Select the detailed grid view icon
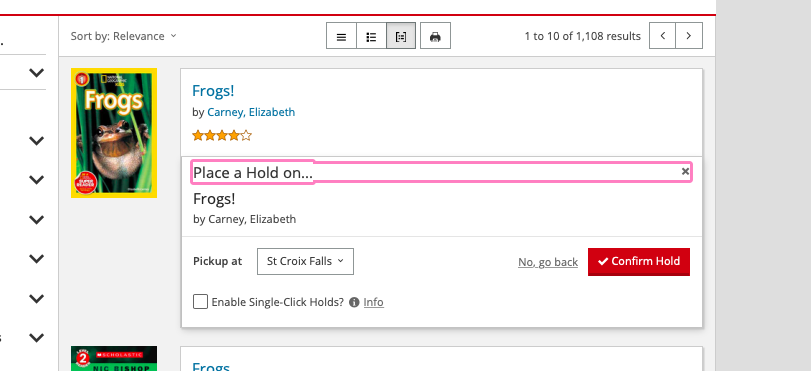 [401, 36]
